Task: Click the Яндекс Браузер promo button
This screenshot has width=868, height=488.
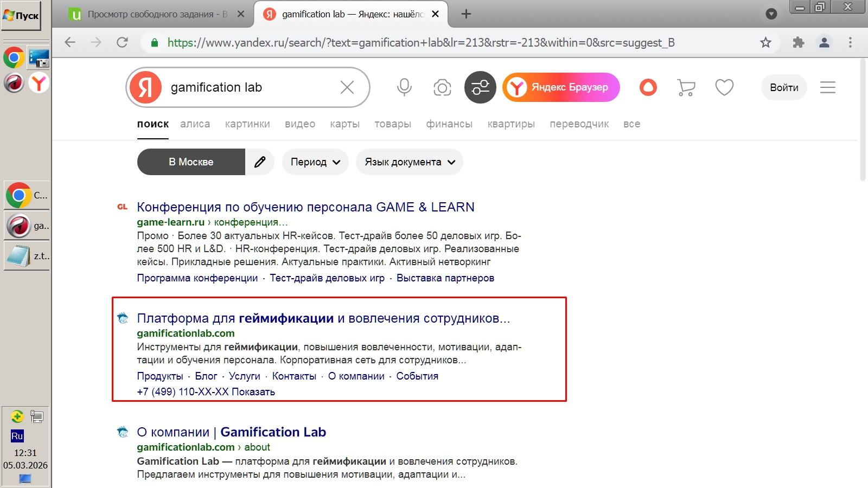Action: [561, 87]
